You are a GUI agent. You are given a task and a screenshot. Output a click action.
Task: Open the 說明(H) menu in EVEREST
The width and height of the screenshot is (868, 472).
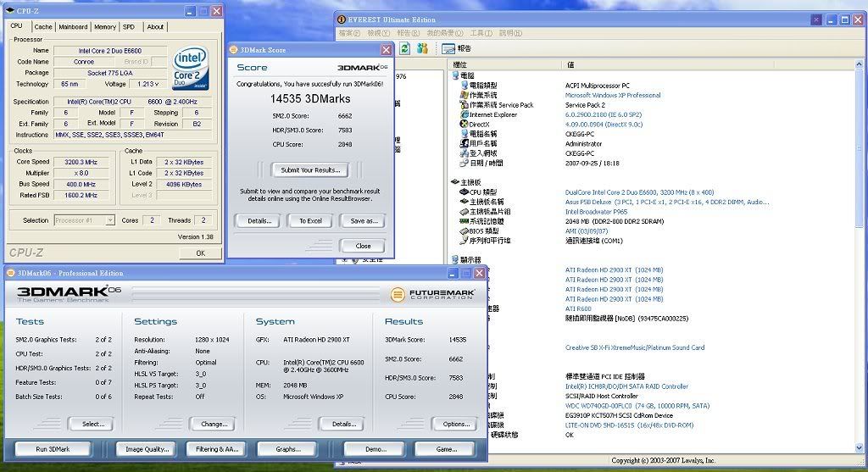(510, 33)
